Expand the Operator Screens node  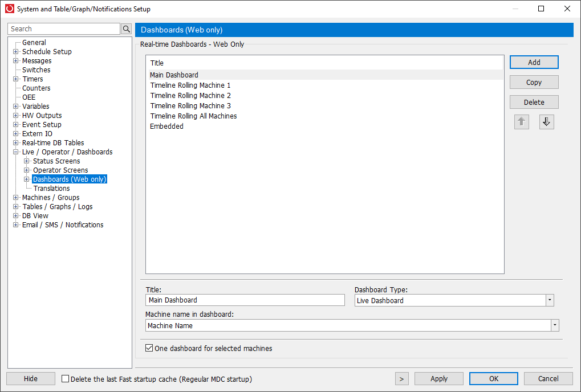26,170
